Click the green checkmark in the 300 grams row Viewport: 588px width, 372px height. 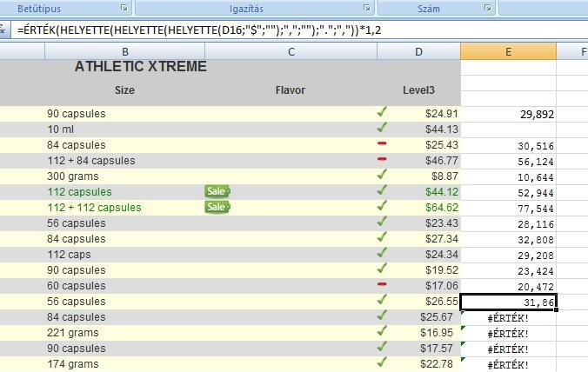point(382,174)
